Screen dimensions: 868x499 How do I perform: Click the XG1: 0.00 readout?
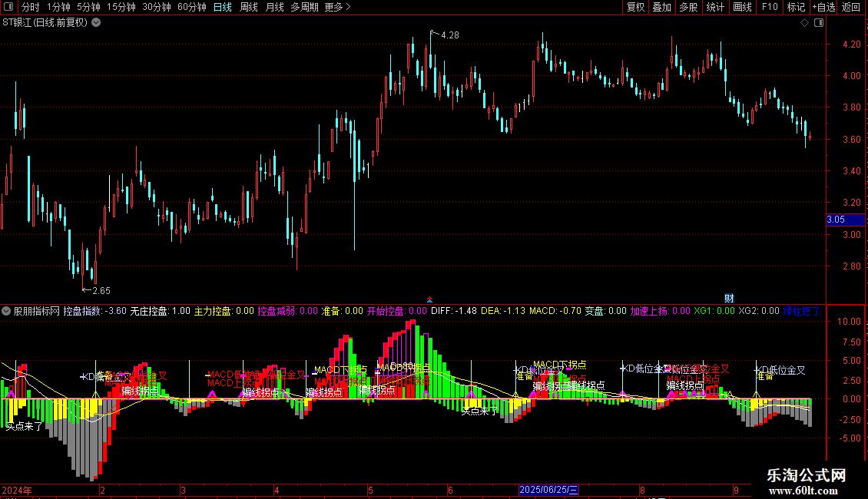click(714, 311)
